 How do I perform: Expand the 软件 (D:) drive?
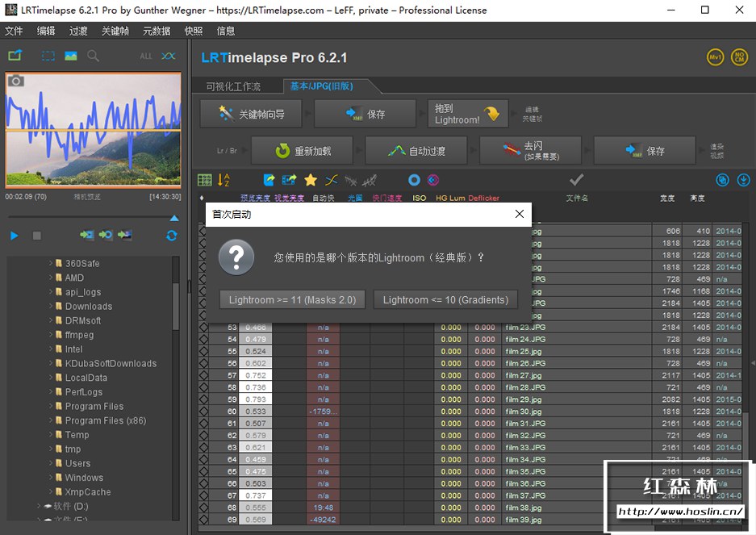coord(39,506)
